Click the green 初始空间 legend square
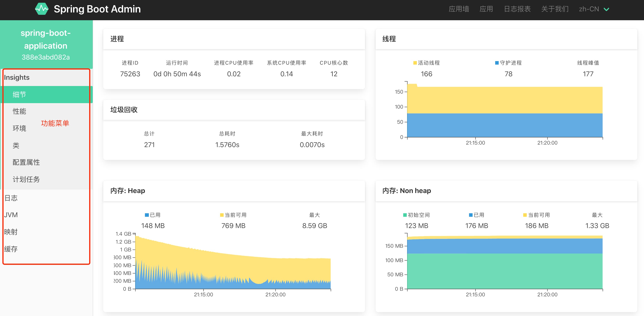The width and height of the screenshot is (644, 316). [405, 215]
